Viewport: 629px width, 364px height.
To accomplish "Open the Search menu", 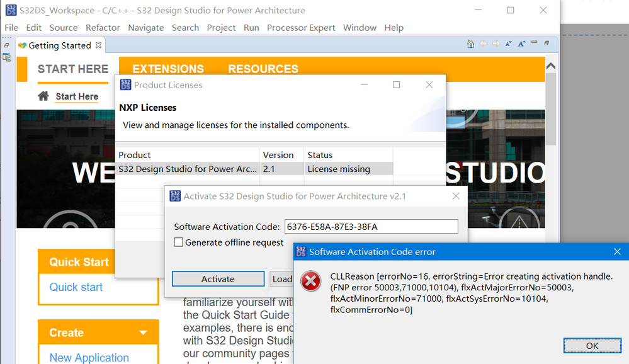I will (185, 28).
